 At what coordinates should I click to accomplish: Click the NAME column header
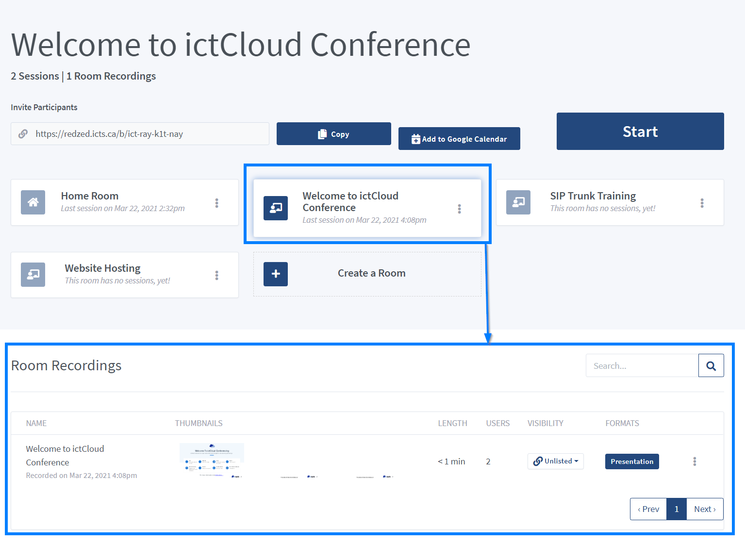[x=36, y=423]
